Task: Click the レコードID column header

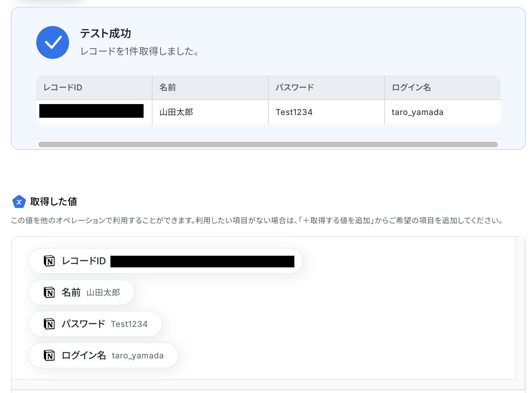Action: [x=94, y=88]
